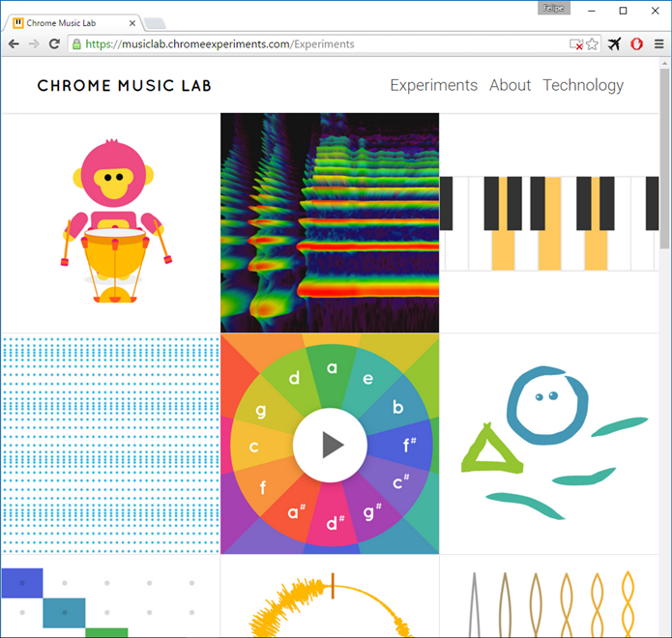Select note 'f' on the arpeggio wheel
The height and width of the screenshot is (638, 672).
click(x=263, y=487)
